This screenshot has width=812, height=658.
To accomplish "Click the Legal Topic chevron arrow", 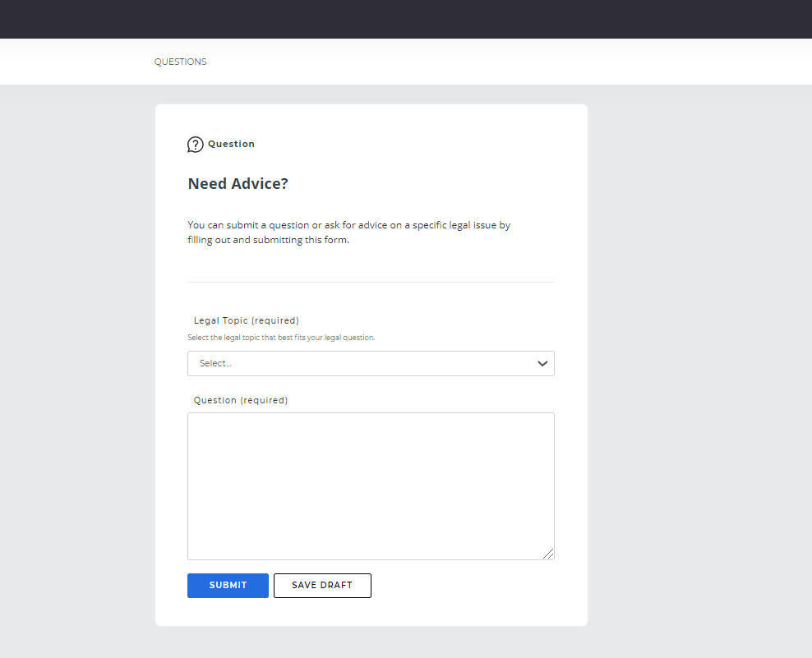I will 542,363.
